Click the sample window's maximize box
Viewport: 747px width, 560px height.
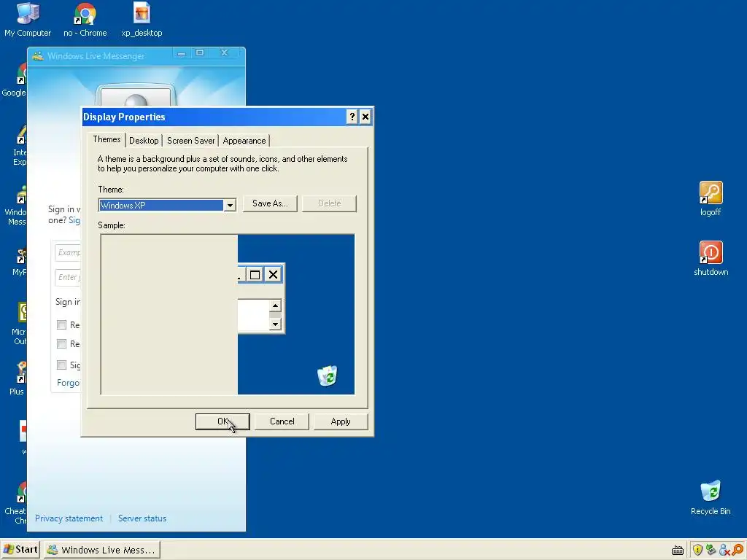coord(255,275)
